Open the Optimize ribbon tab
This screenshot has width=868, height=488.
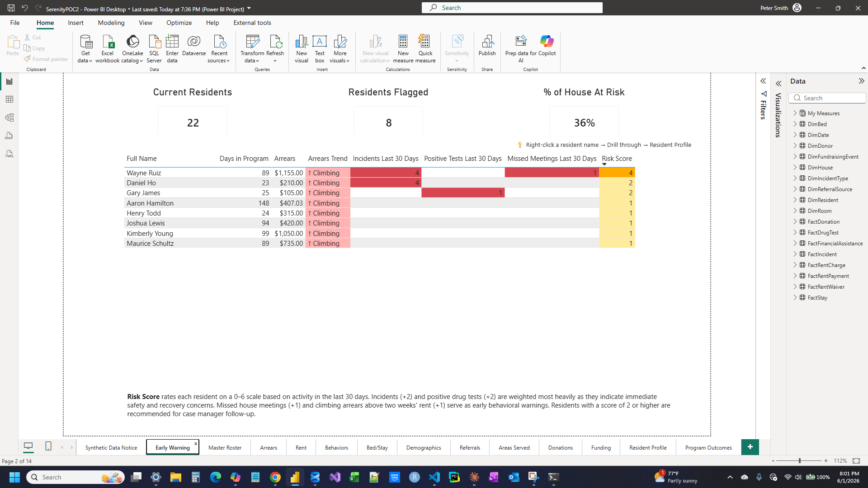click(x=179, y=23)
